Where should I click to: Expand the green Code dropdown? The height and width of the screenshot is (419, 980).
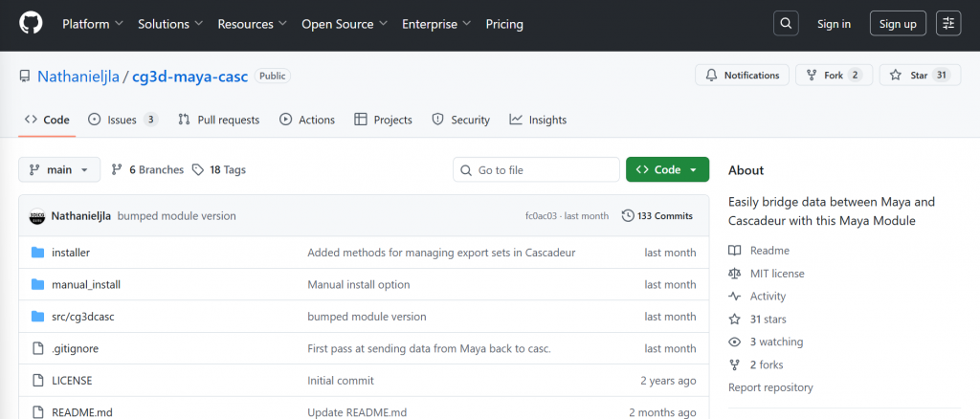667,170
